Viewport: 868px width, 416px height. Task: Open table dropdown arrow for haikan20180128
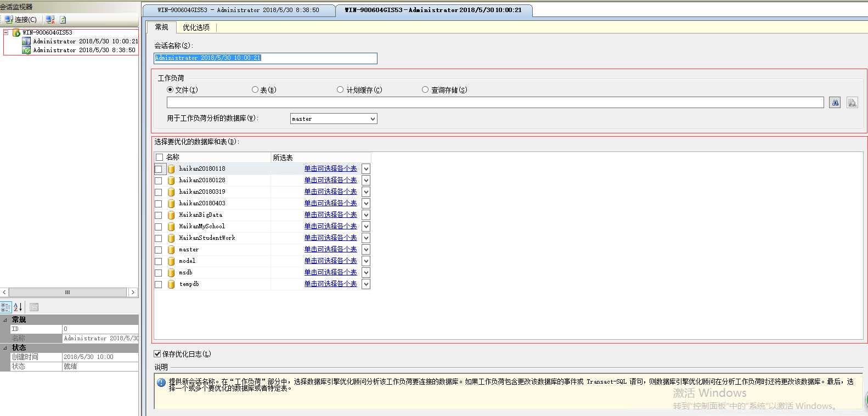pyautogui.click(x=366, y=181)
